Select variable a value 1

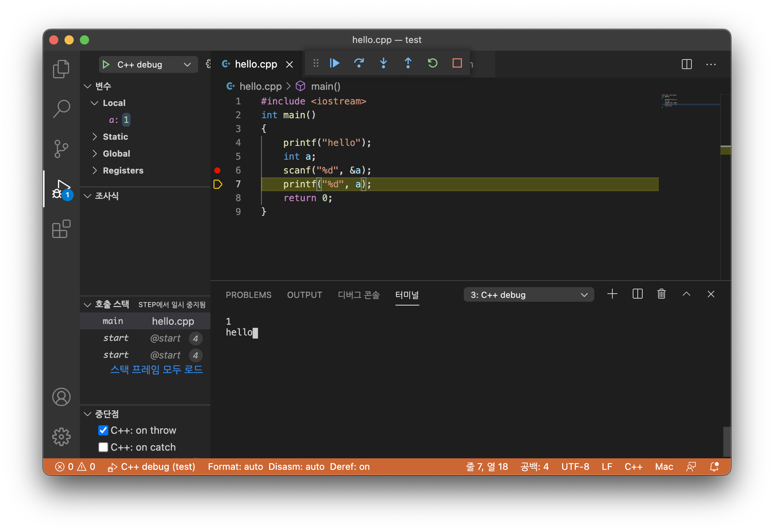coord(126,120)
